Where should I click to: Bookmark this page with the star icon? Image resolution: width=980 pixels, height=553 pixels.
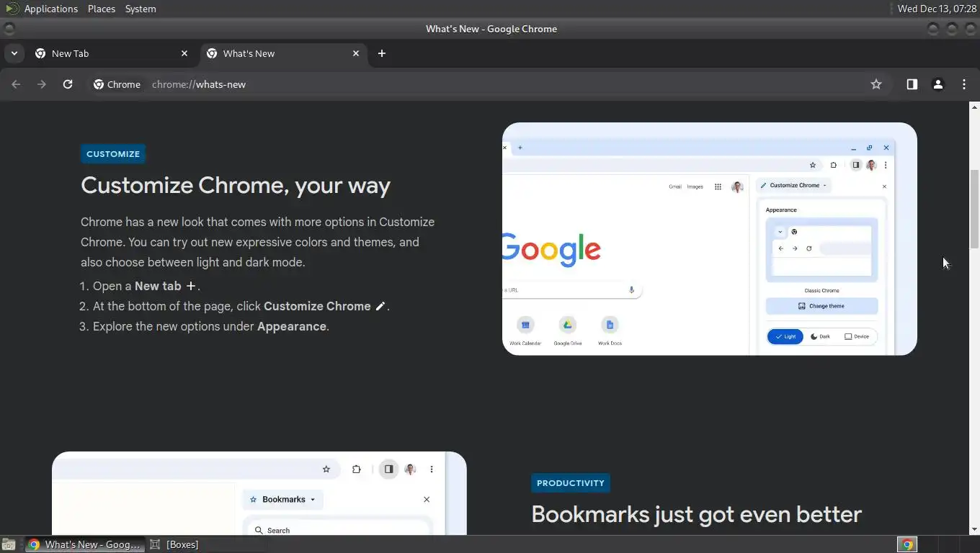(x=876, y=84)
